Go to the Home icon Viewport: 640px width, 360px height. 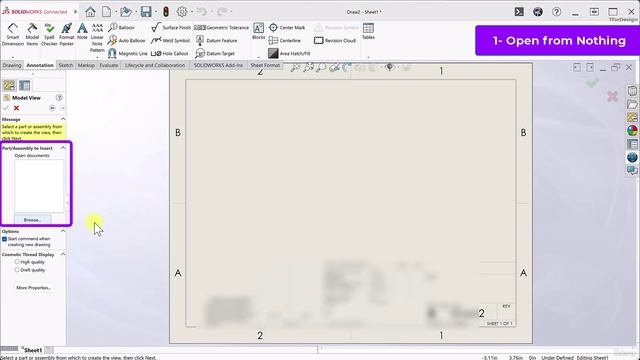(90, 12)
